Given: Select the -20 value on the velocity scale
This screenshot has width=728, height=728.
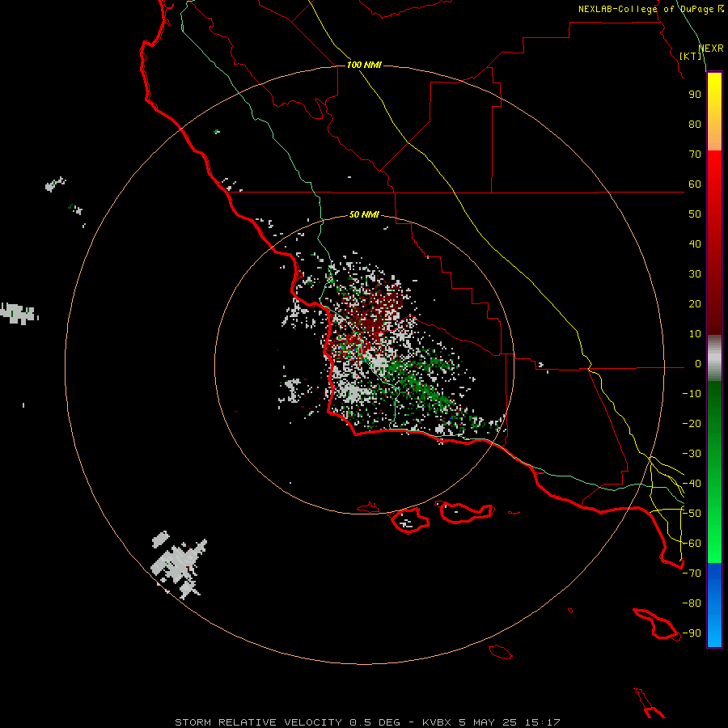Looking at the screenshot, I should (x=692, y=423).
